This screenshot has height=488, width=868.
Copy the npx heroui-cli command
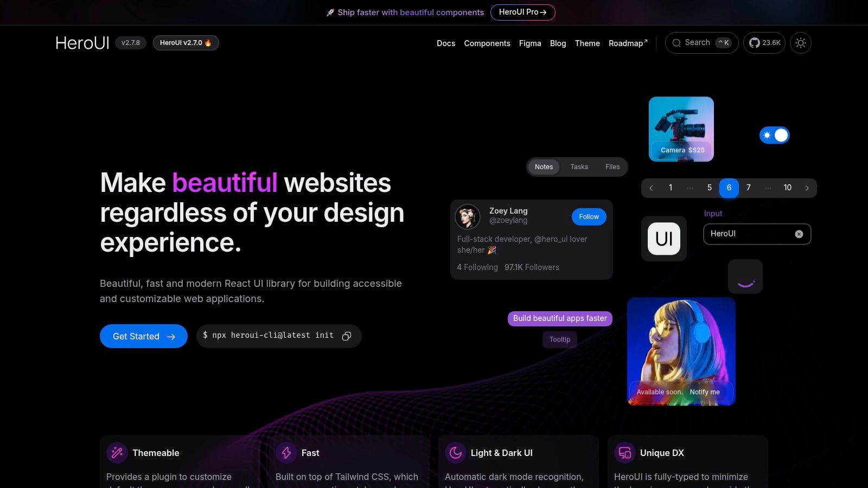coord(347,336)
